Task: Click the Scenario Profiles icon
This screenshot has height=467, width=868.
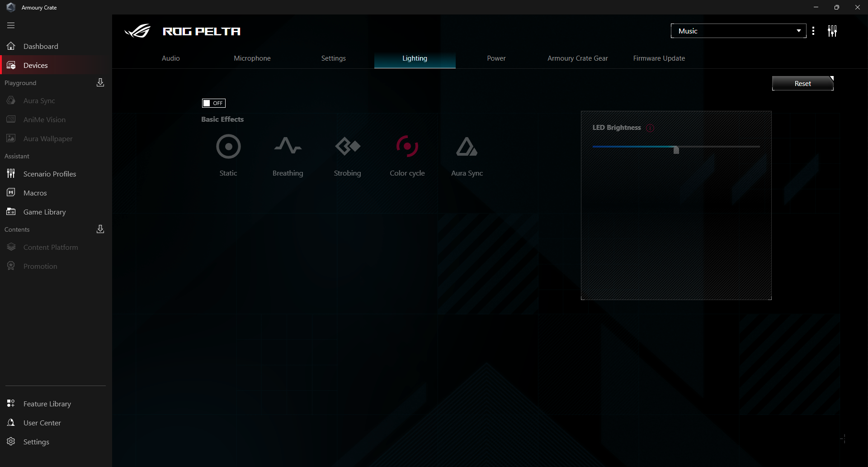Action: pos(11,174)
